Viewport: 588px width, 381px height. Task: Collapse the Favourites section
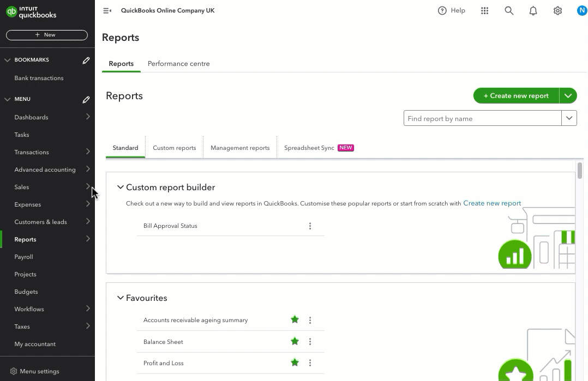[120, 298]
